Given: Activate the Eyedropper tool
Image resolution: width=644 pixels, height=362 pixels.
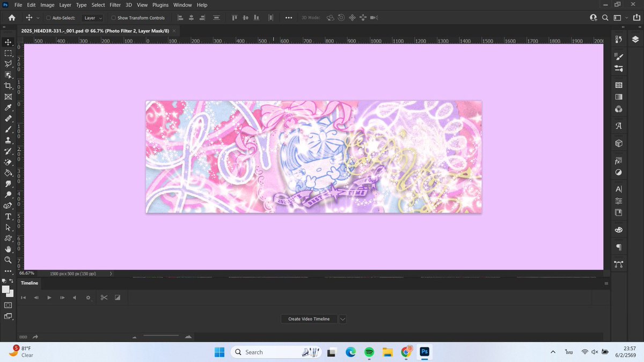Looking at the screenshot, I should pos(8,108).
